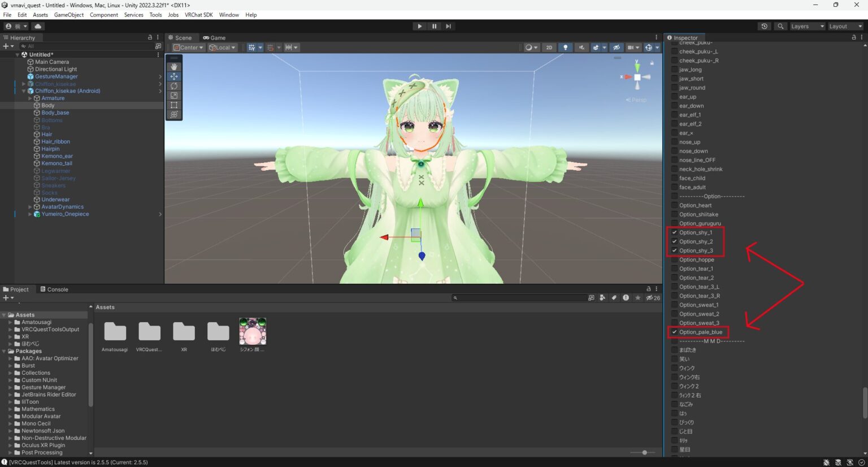Disable the Option_pale_blue checkbox
Image resolution: width=868 pixels, height=467 pixels.
coord(674,332)
